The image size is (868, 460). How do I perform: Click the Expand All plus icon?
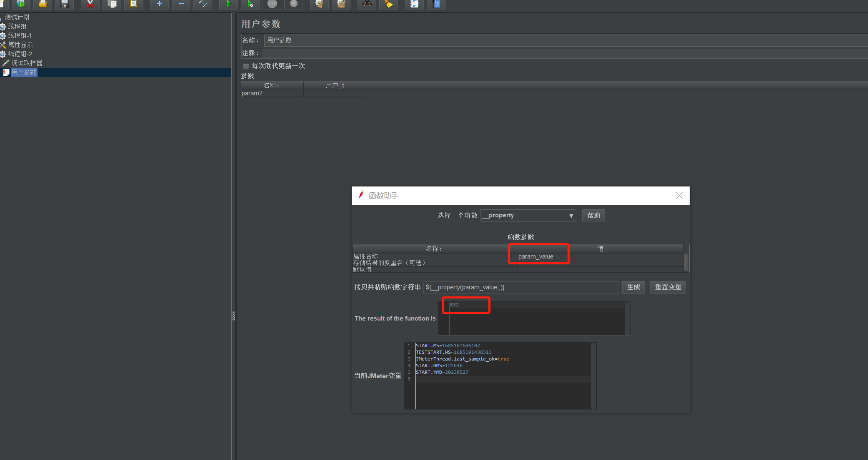coord(159,4)
